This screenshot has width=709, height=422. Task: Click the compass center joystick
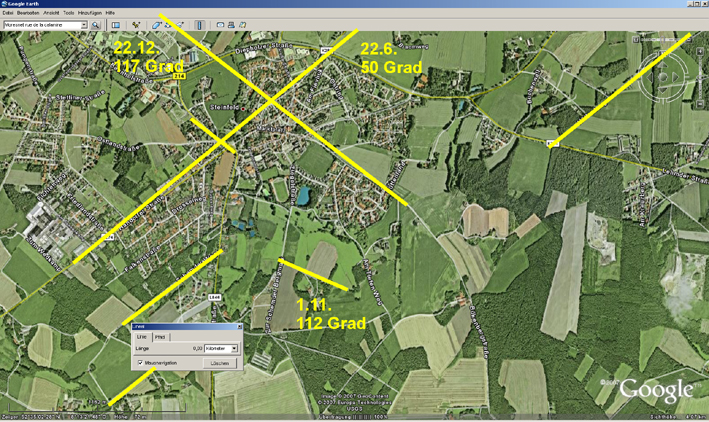663,77
